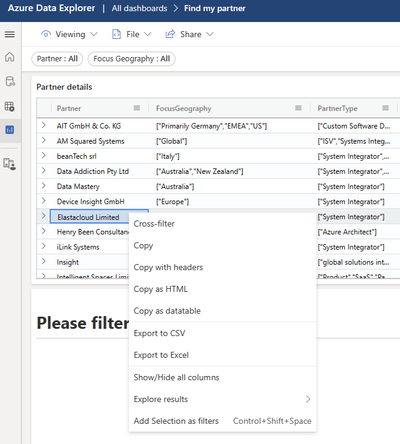Expand the Data Mastery row

point(43,186)
